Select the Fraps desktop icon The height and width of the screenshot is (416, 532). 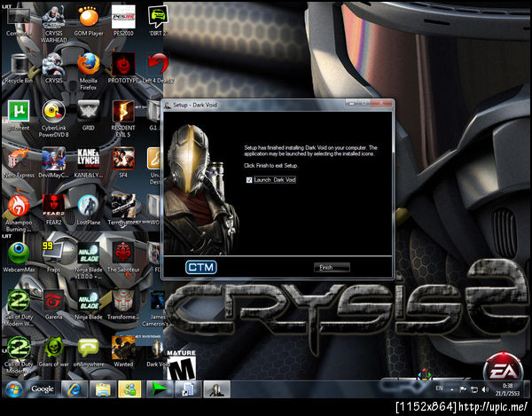(x=53, y=257)
